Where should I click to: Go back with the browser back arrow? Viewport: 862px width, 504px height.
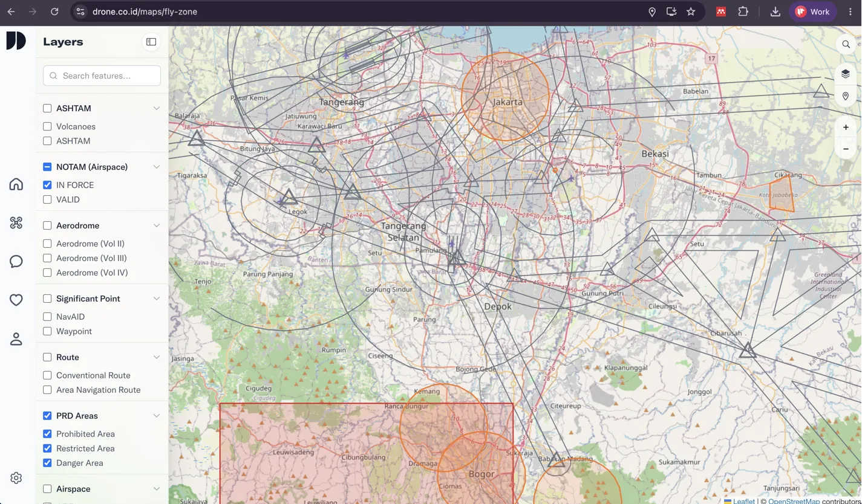[11, 11]
